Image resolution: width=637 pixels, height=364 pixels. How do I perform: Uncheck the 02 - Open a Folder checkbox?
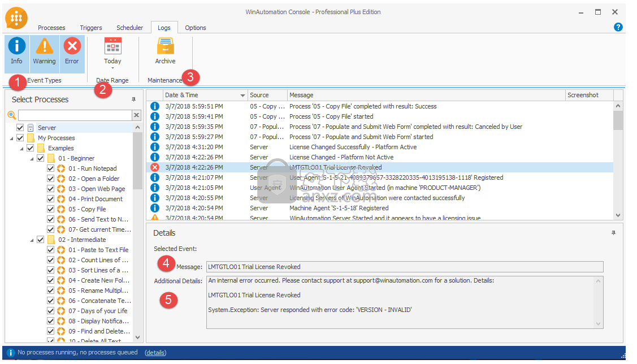click(50, 179)
